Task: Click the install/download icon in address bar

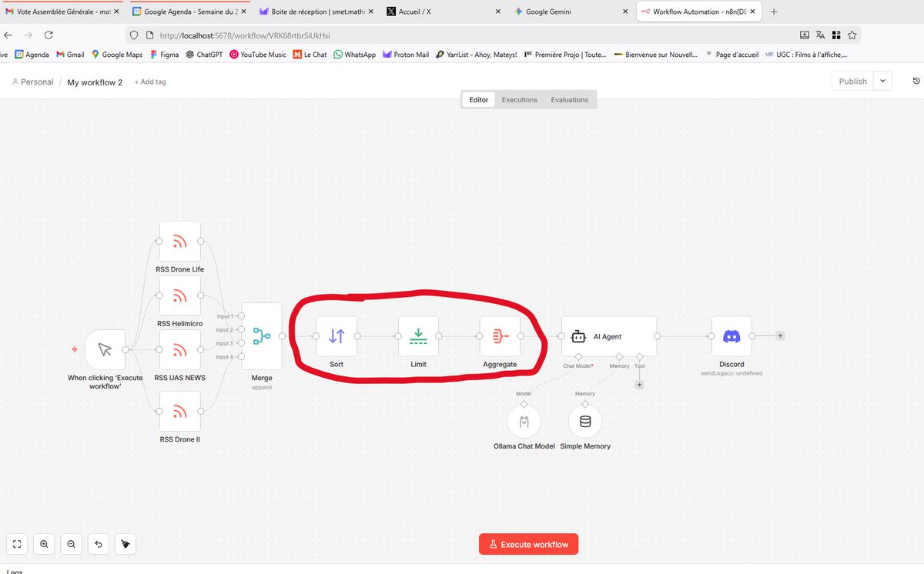Action: 805,35
